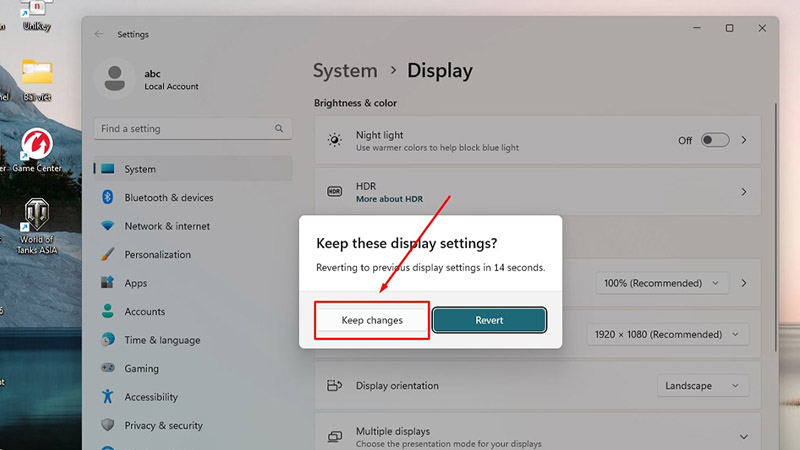Image resolution: width=800 pixels, height=450 pixels.
Task: Go back using the Settings back arrow
Action: (x=98, y=34)
